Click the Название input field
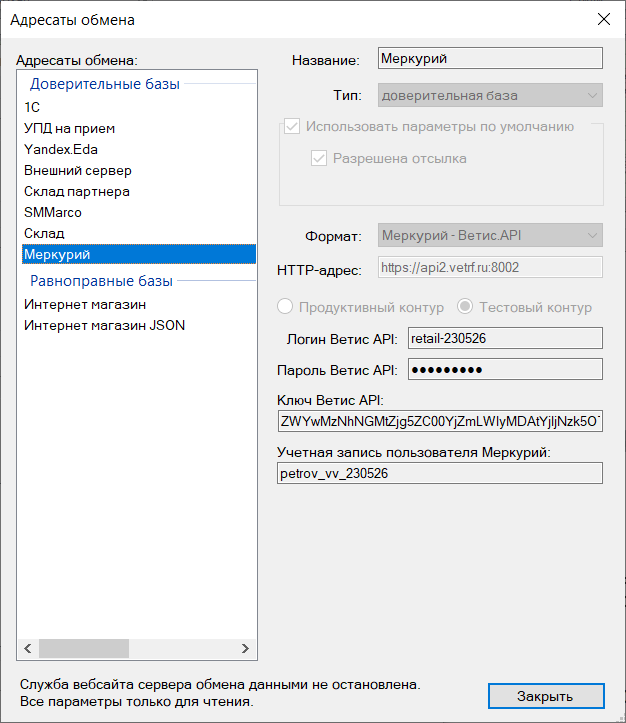This screenshot has height=723, width=626. (490, 59)
